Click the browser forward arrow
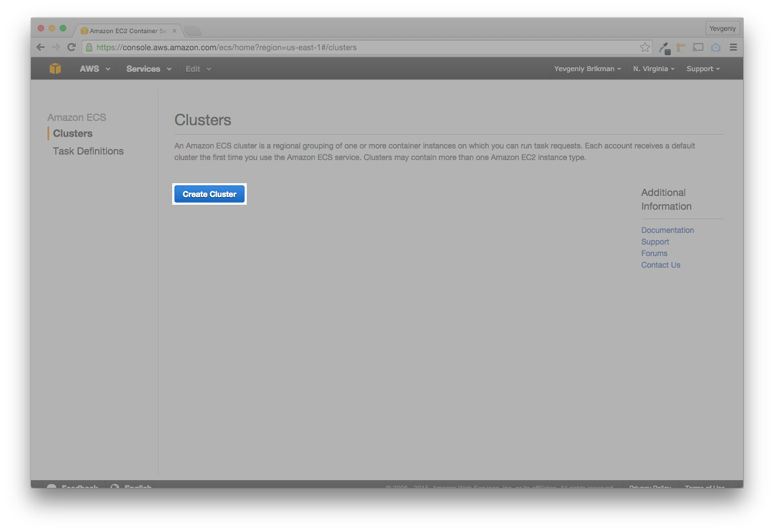 click(56, 47)
